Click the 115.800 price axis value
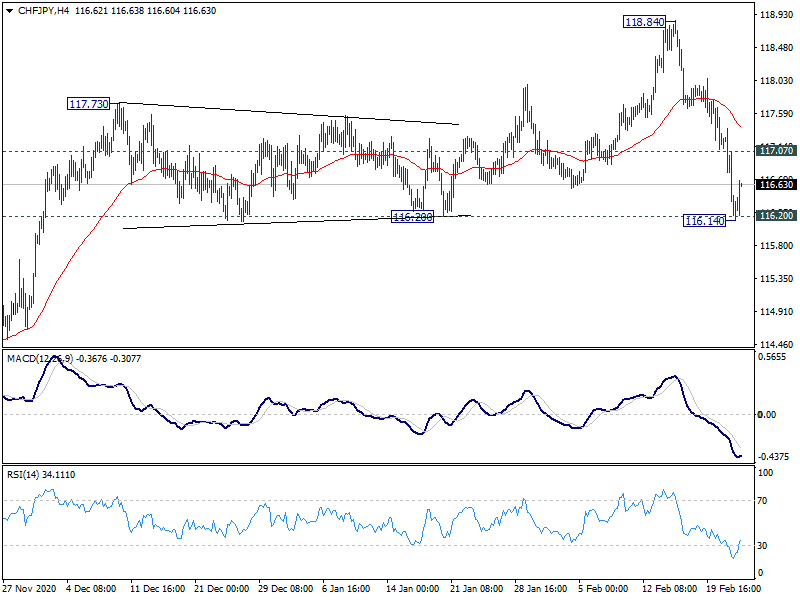Screen dimensions: 800x600 (x=777, y=246)
